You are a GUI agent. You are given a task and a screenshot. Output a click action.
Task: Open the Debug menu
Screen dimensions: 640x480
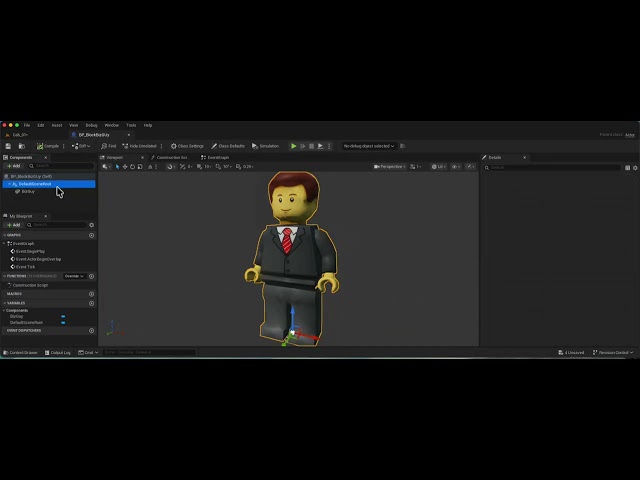(91, 125)
